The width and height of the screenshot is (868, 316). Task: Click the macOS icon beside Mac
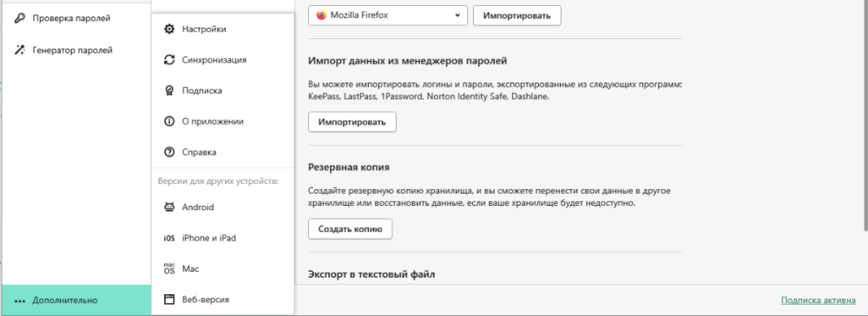pos(169,269)
